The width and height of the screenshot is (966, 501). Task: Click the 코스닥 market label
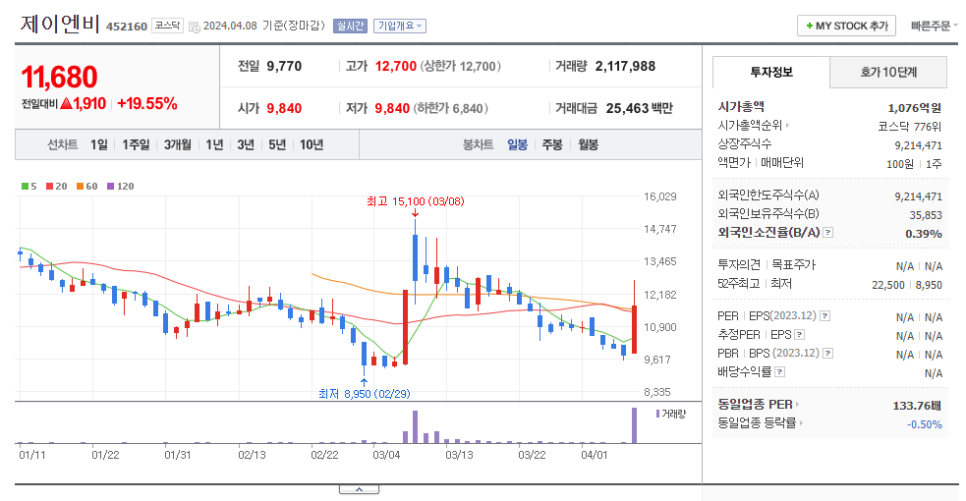click(x=167, y=26)
